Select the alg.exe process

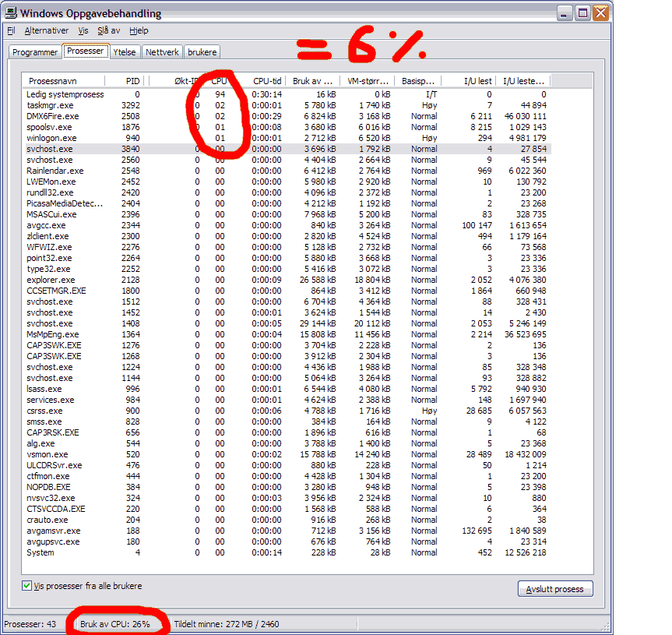287,443
